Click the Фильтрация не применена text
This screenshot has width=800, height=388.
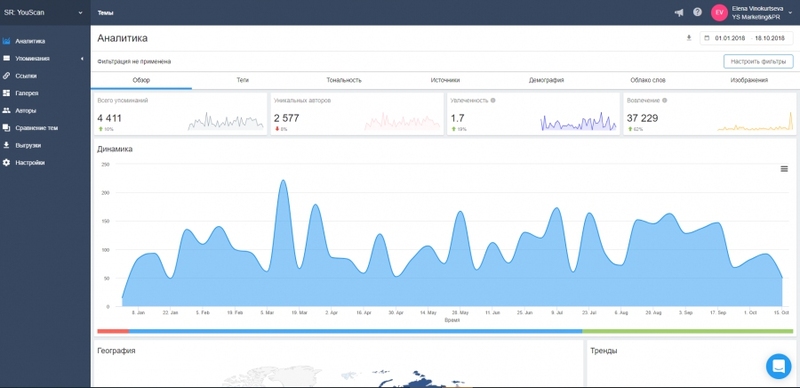click(134, 61)
